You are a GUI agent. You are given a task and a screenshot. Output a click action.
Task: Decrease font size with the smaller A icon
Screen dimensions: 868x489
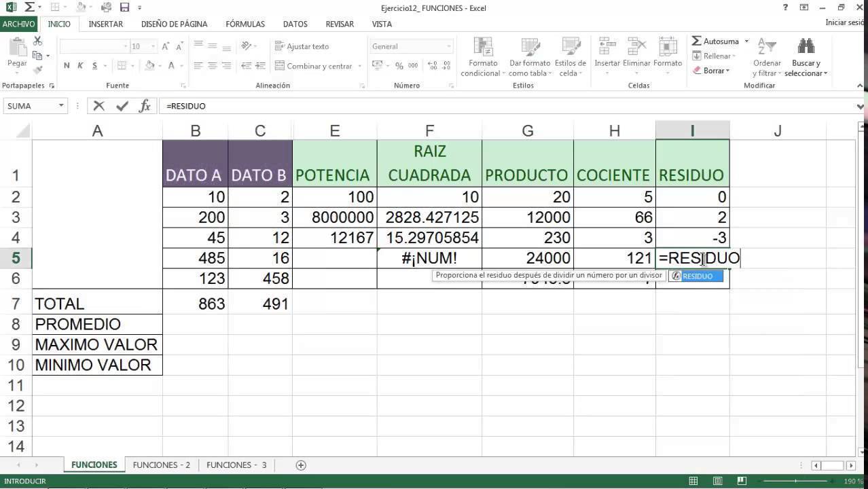pyautogui.click(x=179, y=46)
